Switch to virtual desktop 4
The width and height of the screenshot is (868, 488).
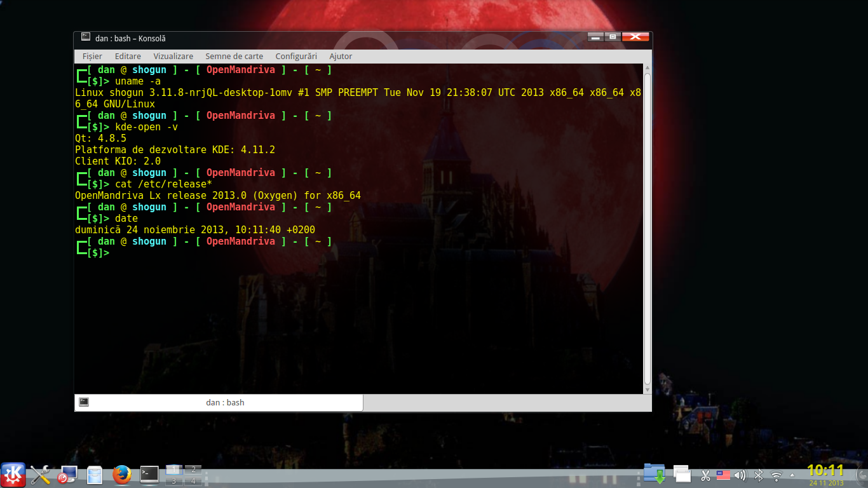click(193, 480)
